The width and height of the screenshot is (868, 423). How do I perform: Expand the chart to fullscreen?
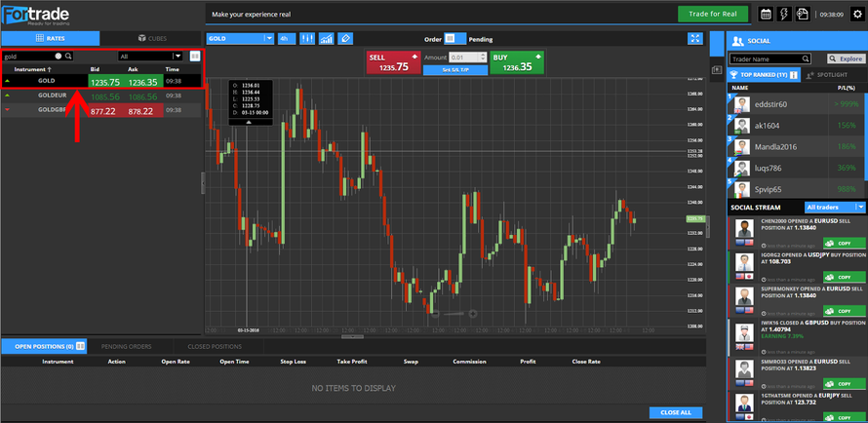pyautogui.click(x=694, y=39)
